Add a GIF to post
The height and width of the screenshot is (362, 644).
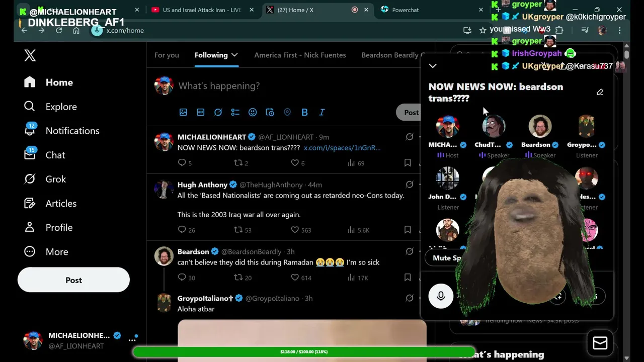click(x=201, y=112)
